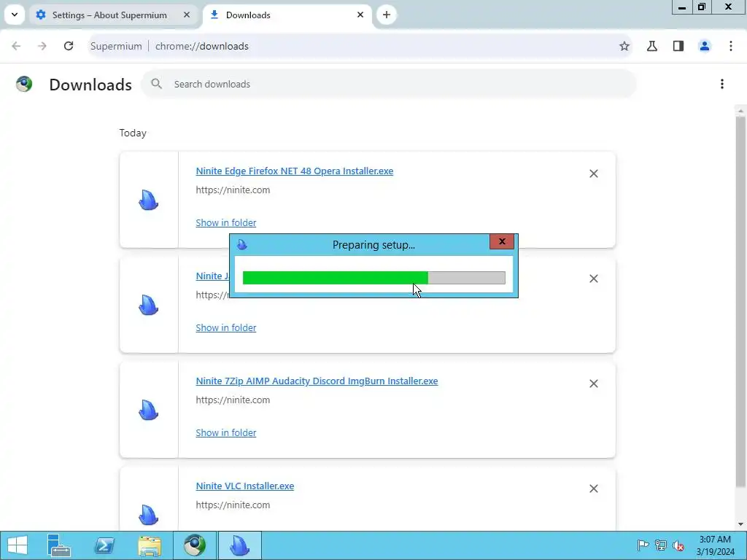
Task: Click the Today date heading
Action: pyautogui.click(x=133, y=133)
